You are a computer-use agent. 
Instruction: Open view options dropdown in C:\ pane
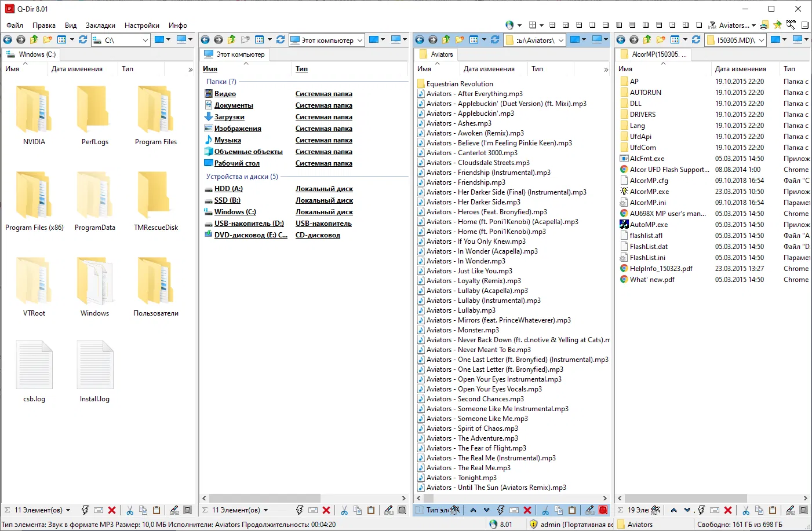72,40
